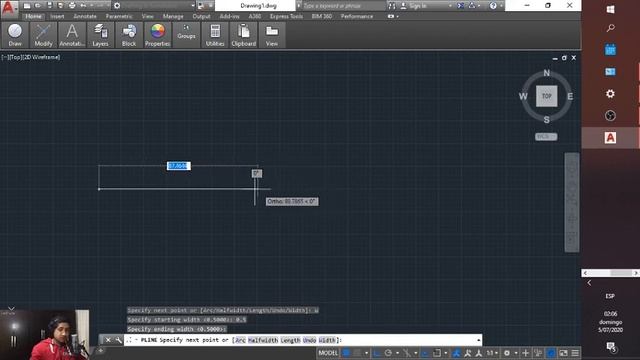
Task: Click the Halfwidth option in PLINE prompt
Action: 263,340
